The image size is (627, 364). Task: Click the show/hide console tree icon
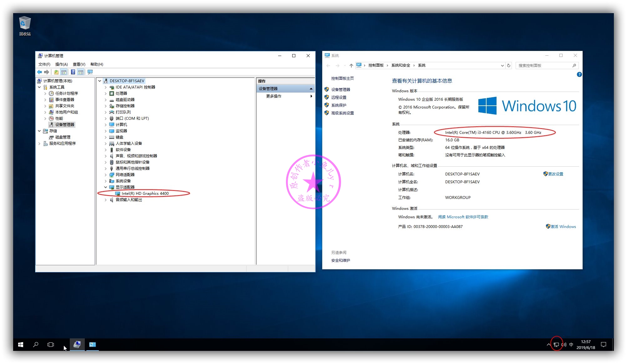[x=64, y=72]
